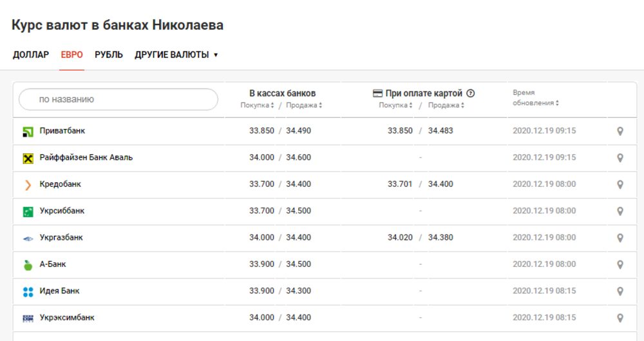Click help icon next to При оплате картой
The image size is (644, 341).
tap(471, 93)
